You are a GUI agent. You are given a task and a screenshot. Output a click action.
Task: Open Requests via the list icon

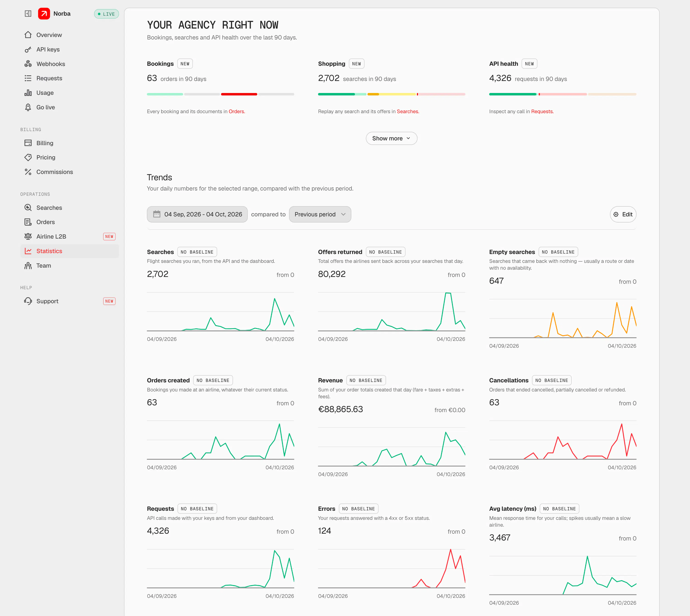tap(28, 78)
